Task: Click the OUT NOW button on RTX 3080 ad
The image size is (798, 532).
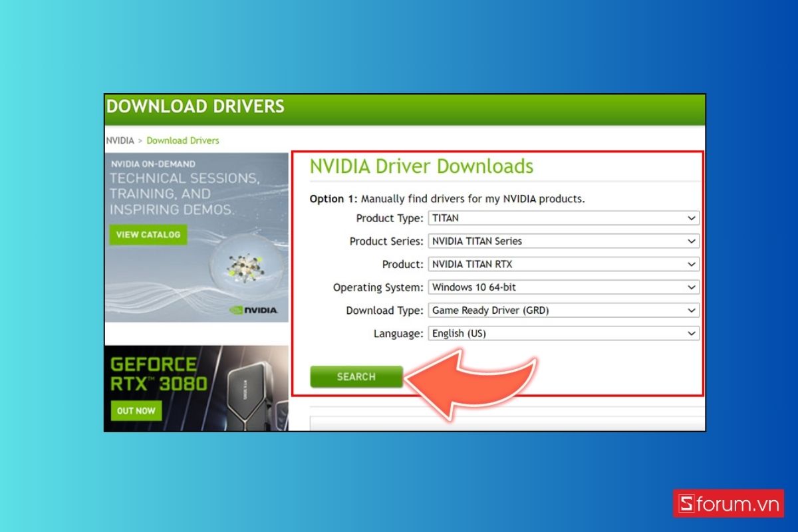Action: pyautogui.click(x=136, y=411)
